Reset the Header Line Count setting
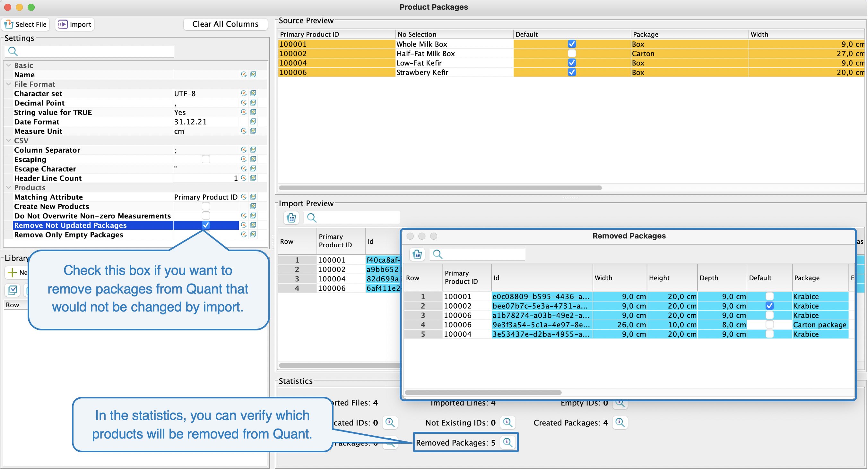868x469 pixels. 243,178
